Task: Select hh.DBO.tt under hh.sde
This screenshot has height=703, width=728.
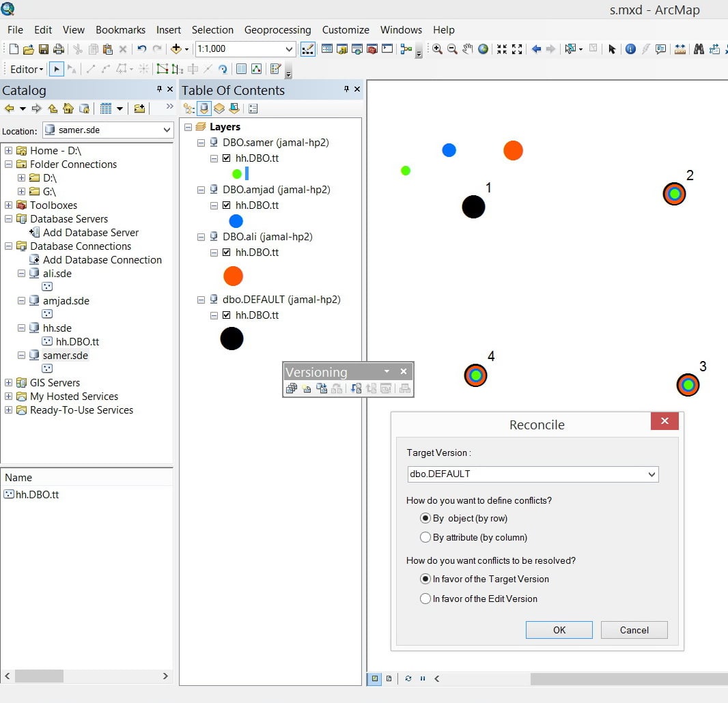Action: (70, 341)
